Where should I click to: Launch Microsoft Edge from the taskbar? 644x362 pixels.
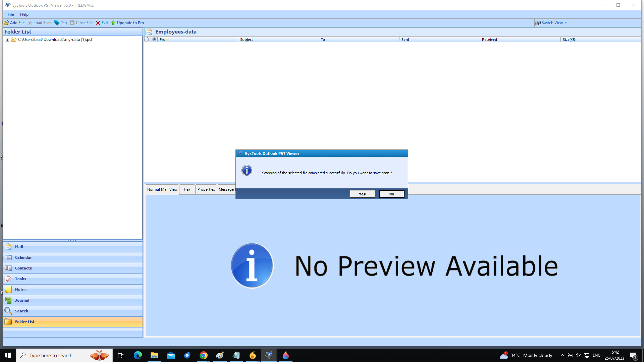pyautogui.click(x=138, y=355)
